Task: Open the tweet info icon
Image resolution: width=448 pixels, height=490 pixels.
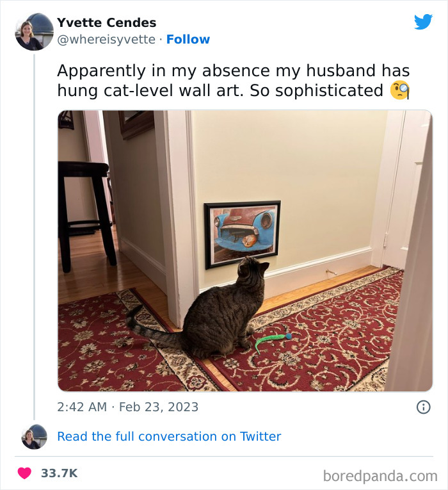Action: 423,407
